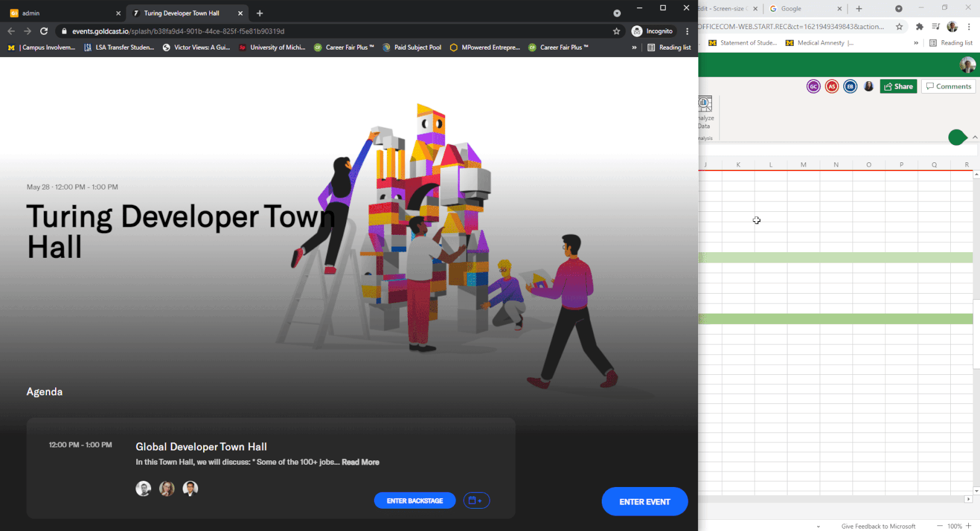The height and width of the screenshot is (531, 980).
Task: Expand hidden bookmarks chevron in the Incognito window
Action: [x=634, y=47]
